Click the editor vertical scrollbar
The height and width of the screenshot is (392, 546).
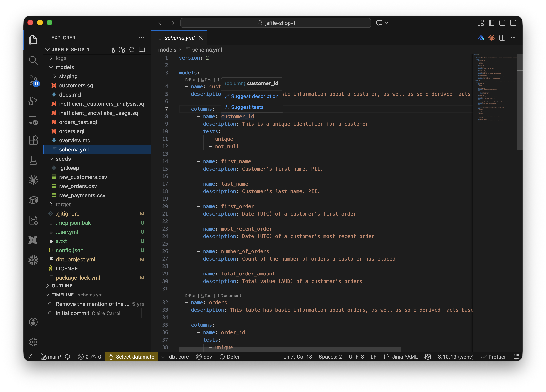tap(520, 102)
